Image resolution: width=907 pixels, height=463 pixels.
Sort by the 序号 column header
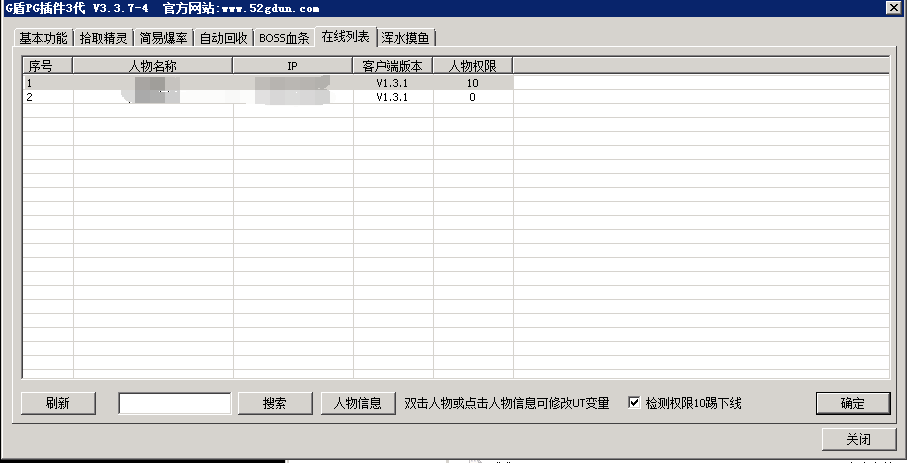[47, 66]
